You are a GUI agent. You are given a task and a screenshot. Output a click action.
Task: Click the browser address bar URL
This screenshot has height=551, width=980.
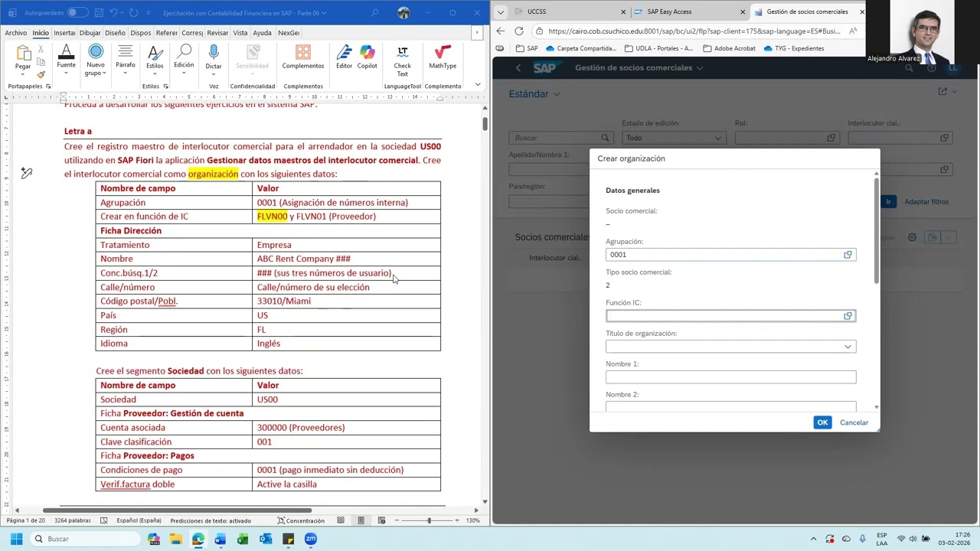pyautogui.click(x=694, y=31)
